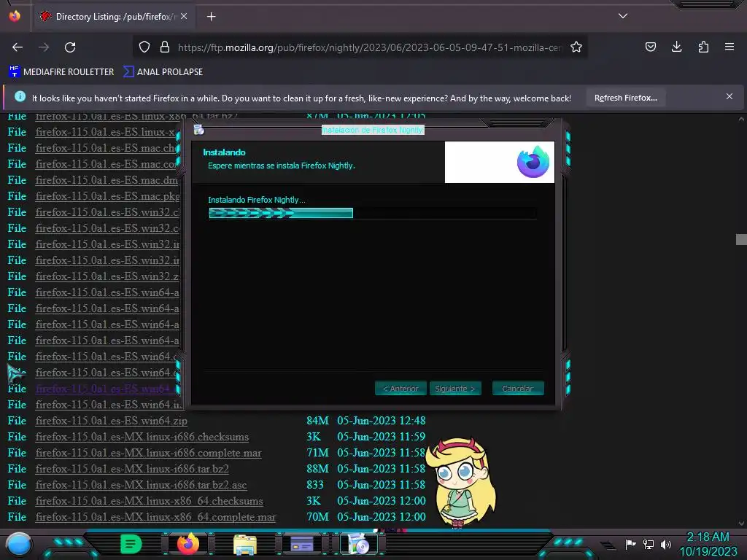Open network status tray icon
The image size is (747, 560).
click(x=649, y=544)
